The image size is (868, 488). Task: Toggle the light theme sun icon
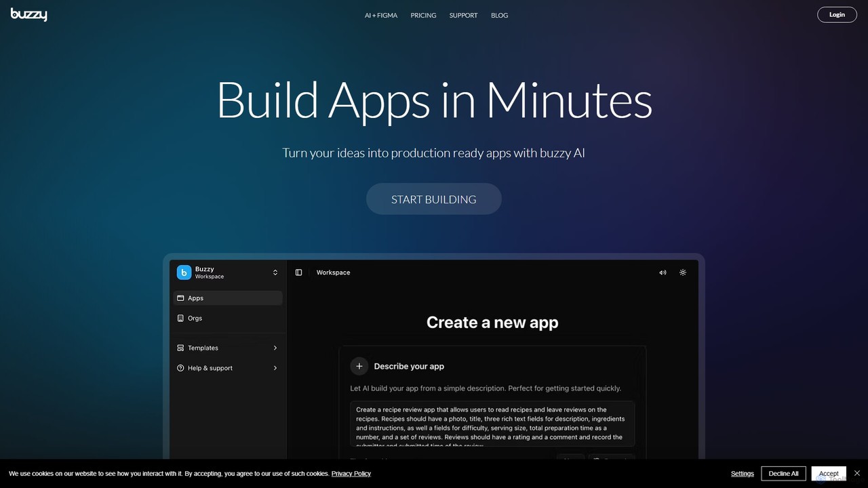(683, 272)
